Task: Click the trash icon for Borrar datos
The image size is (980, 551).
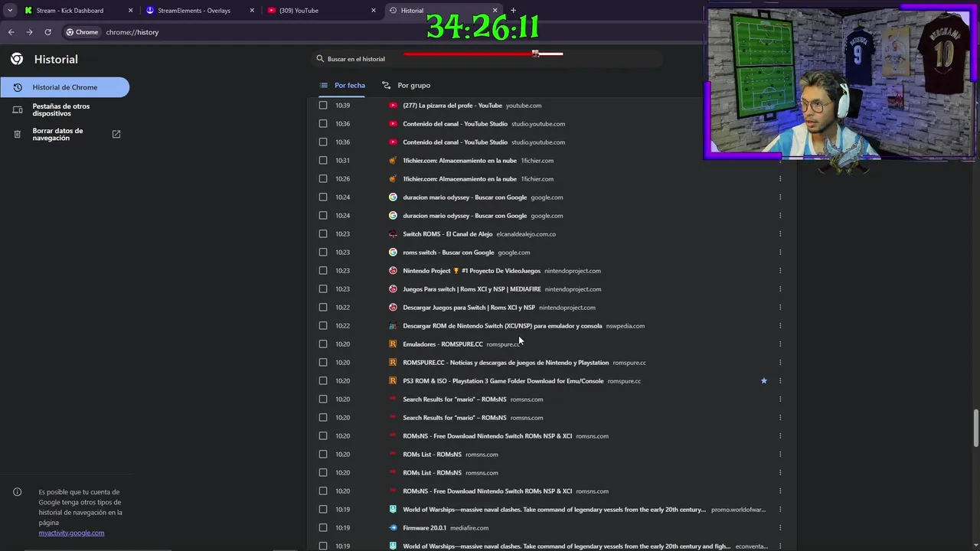Action: 17,135
